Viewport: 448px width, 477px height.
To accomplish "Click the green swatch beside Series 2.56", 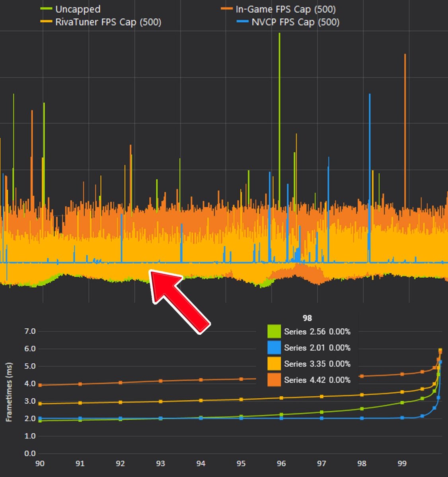I will (274, 332).
